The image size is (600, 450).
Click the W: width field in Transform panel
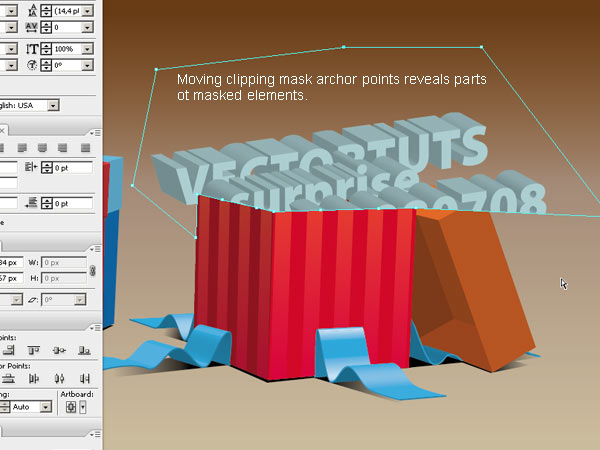(x=64, y=263)
